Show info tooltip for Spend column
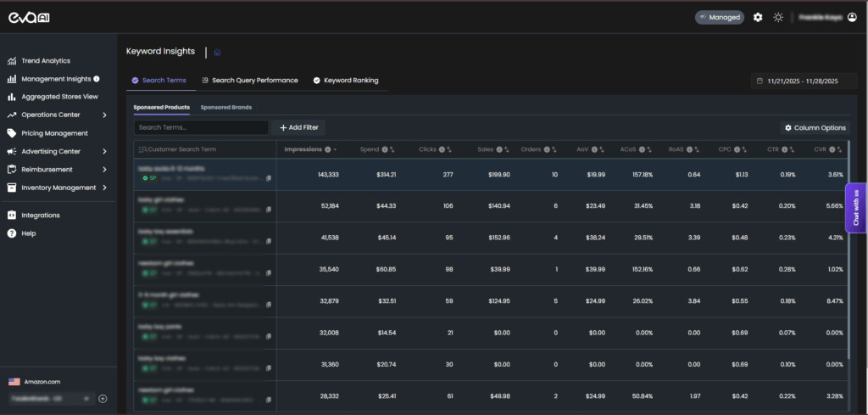Screen dimensions: 868x415 pos(385,149)
